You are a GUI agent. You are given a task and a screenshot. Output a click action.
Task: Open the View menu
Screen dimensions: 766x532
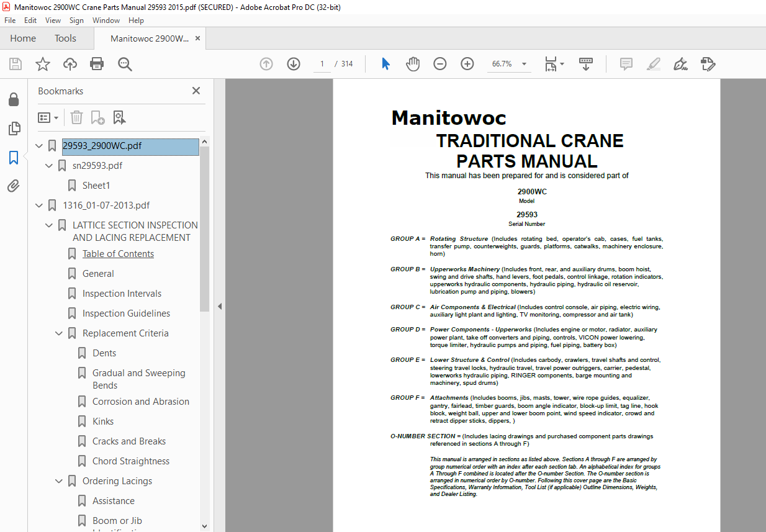point(53,20)
